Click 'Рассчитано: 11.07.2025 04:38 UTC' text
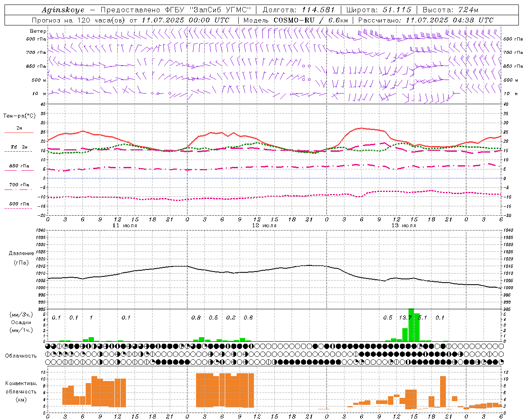The height and width of the screenshot is (420, 525). [x=426, y=20]
